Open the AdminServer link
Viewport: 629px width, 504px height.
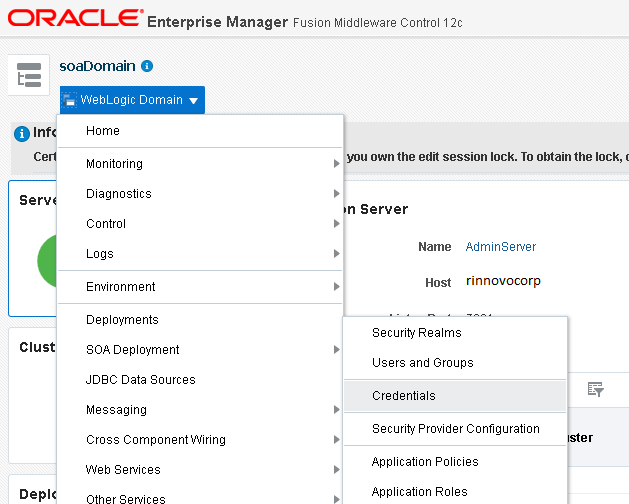tap(501, 246)
